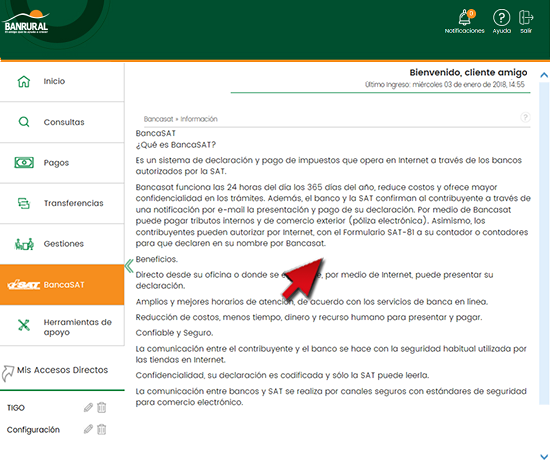Click the faint help icon beside breadcrumb

tap(525, 117)
